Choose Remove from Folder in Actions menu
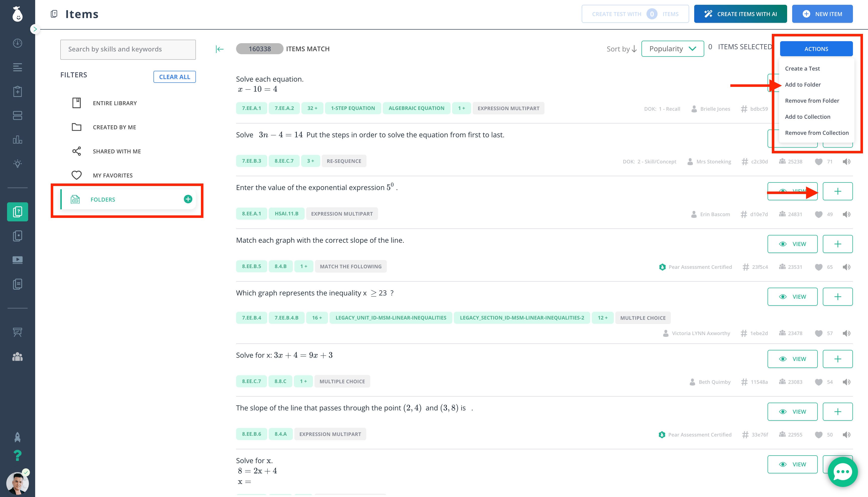The width and height of the screenshot is (868, 497). 812,101
